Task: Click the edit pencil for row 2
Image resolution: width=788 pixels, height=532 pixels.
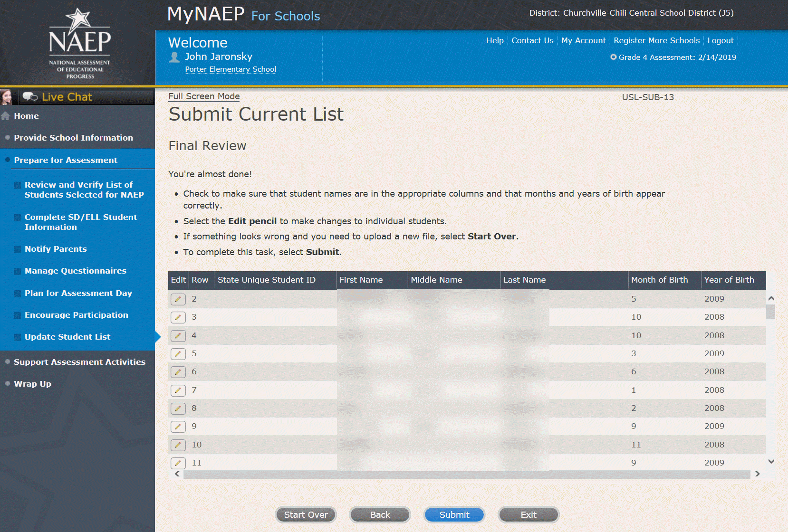Action: 178,299
